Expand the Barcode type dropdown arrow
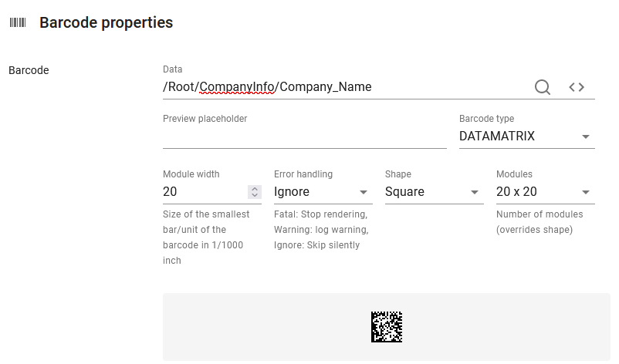This screenshot has width=619, height=364. [586, 136]
